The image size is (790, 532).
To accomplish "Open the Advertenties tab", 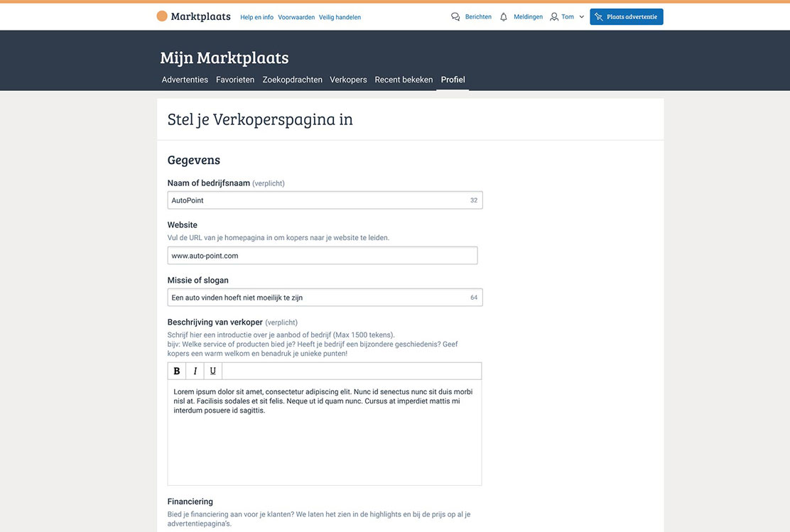I will click(185, 80).
